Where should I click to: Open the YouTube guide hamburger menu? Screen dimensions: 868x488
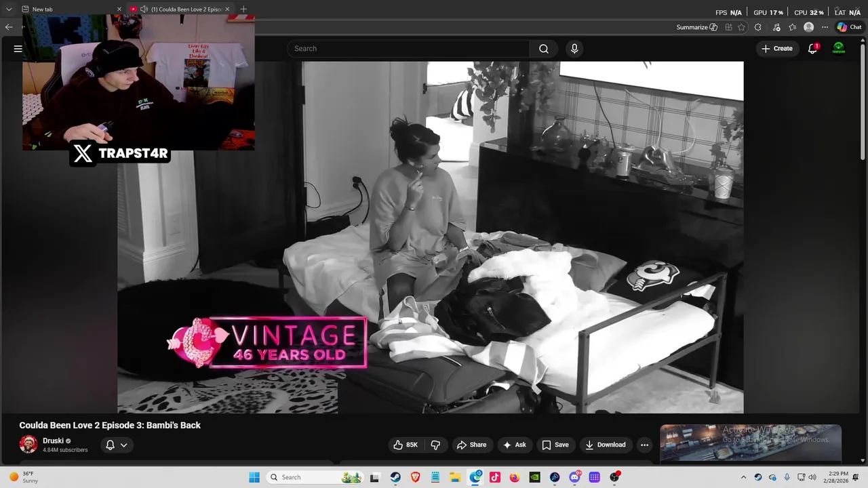coord(18,49)
